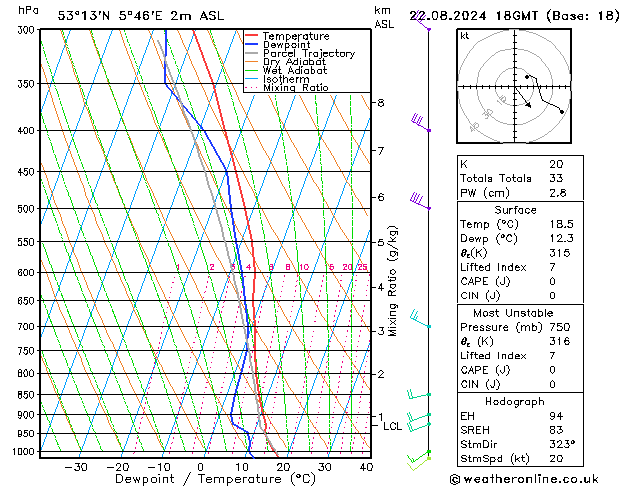
Task: Click the station coordinates title '53°13'N 5°46'E 2m ASL'
Action: (141, 16)
